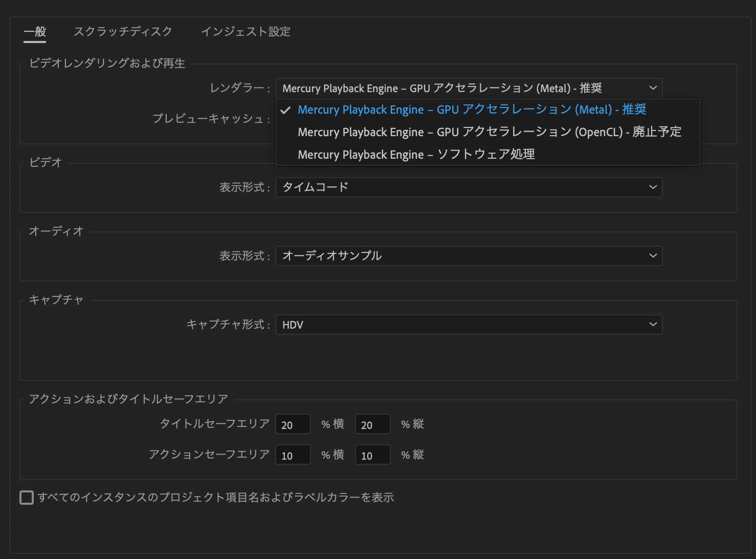Click the アクションおよびタイトルセーフエリア section heading
This screenshot has width=756, height=559.
(x=128, y=399)
